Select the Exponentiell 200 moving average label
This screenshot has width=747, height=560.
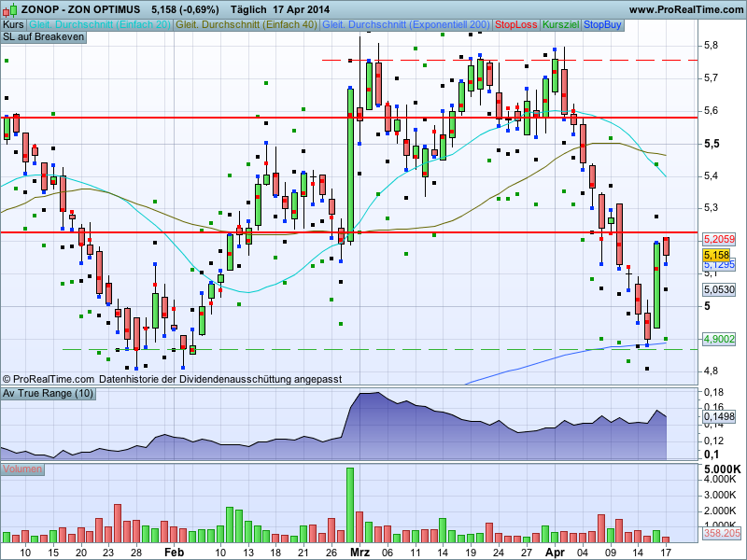pyautogui.click(x=406, y=25)
